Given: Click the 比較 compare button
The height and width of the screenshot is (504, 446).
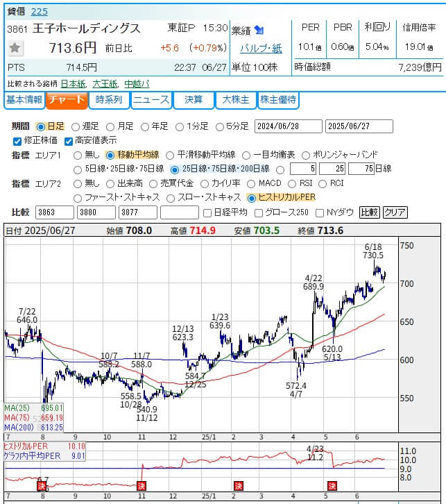Looking at the screenshot, I should coord(370,212).
